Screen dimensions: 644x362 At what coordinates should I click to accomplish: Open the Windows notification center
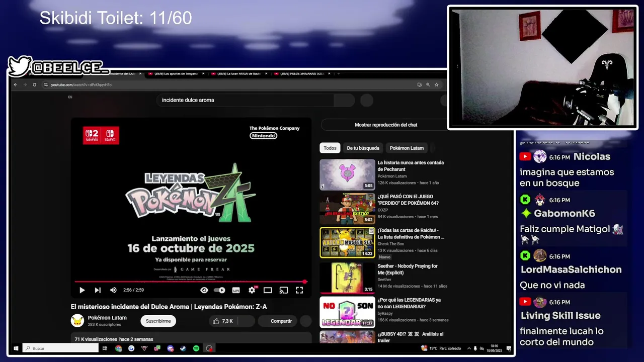click(509, 348)
